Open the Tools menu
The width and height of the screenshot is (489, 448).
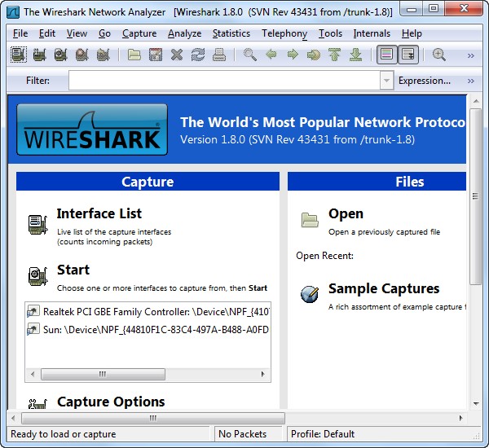pos(330,33)
